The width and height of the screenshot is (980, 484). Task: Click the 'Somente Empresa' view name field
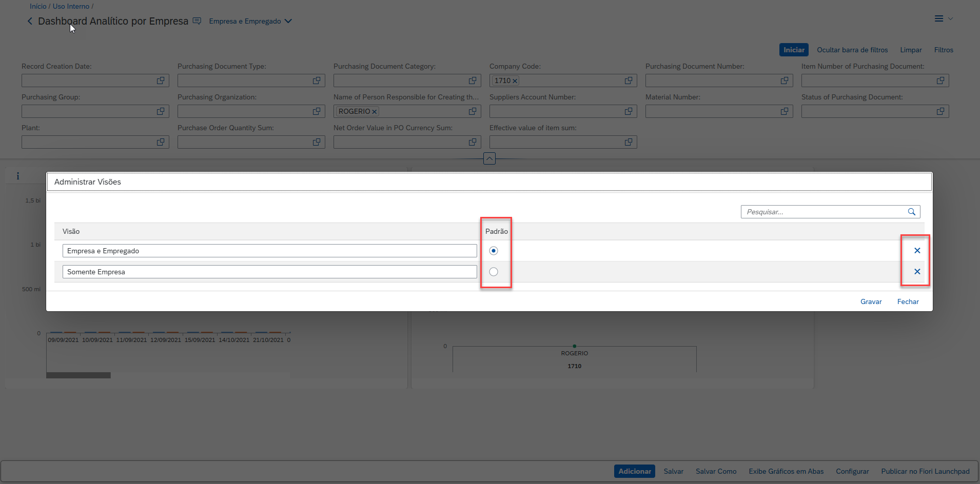(x=269, y=272)
